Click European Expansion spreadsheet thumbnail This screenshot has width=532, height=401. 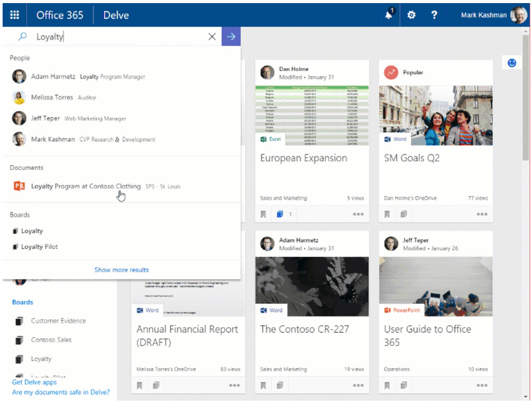312,116
